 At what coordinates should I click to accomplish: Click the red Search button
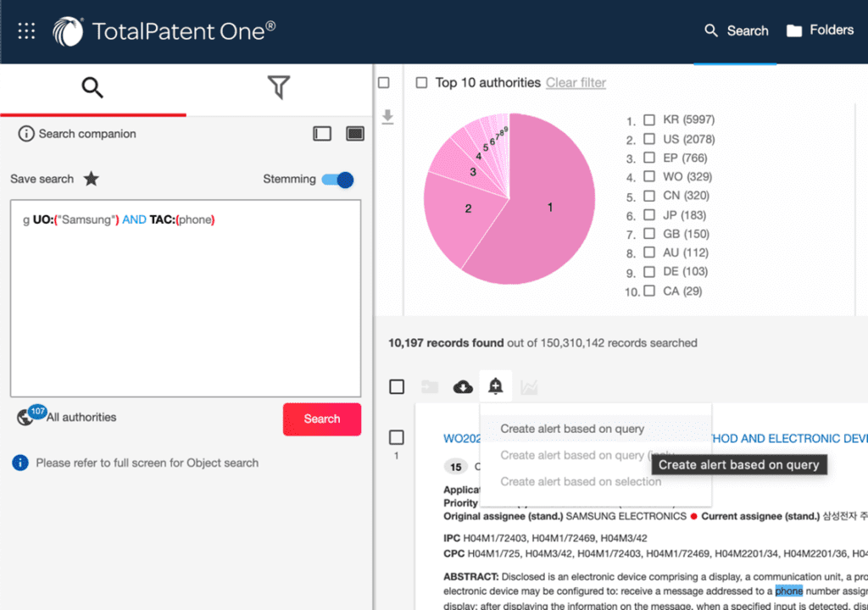point(321,419)
